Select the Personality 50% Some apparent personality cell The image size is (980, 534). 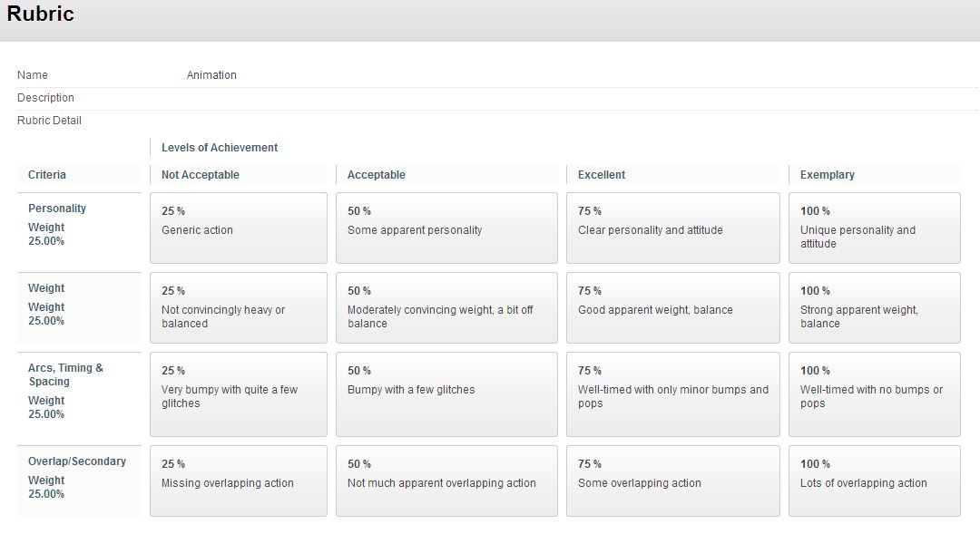pyautogui.click(x=446, y=228)
